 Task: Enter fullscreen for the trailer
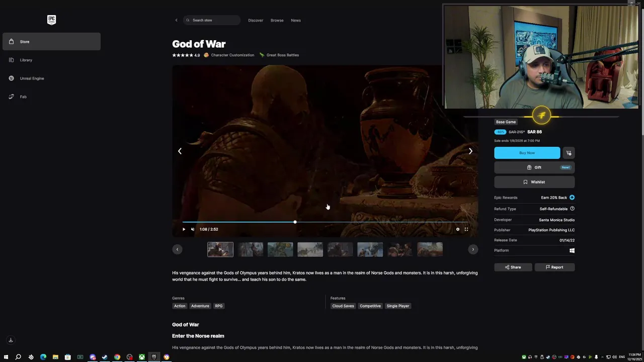(466, 229)
